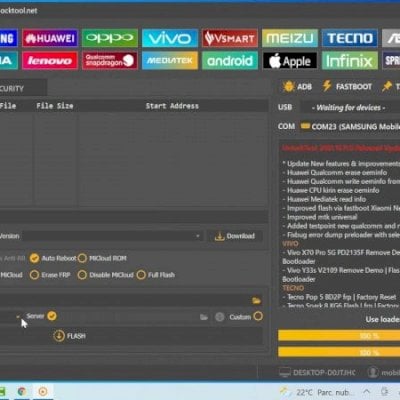Enable the Custom loader option
400x400 pixels.
tap(258, 316)
